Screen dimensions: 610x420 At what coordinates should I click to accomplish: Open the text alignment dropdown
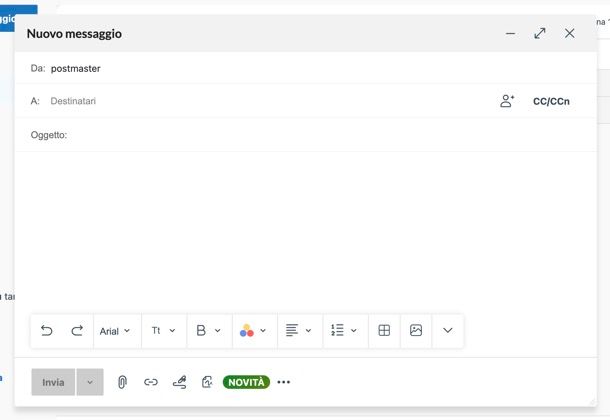(x=298, y=331)
